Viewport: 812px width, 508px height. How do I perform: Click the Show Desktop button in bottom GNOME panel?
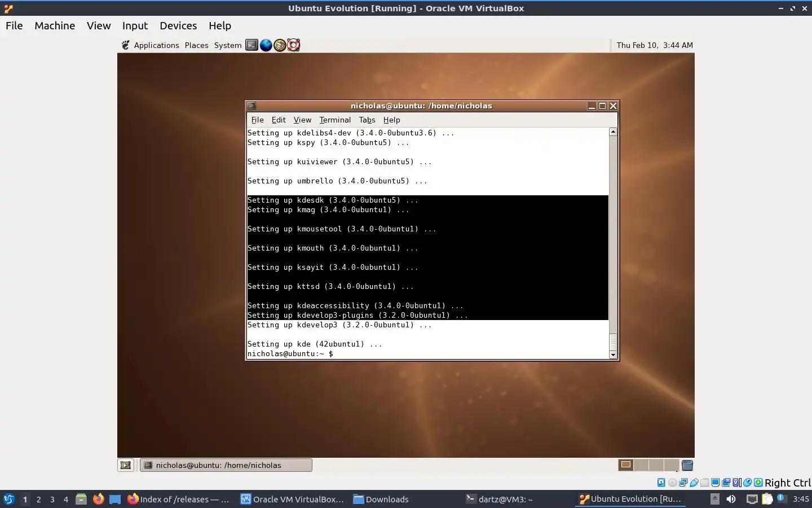(126, 465)
